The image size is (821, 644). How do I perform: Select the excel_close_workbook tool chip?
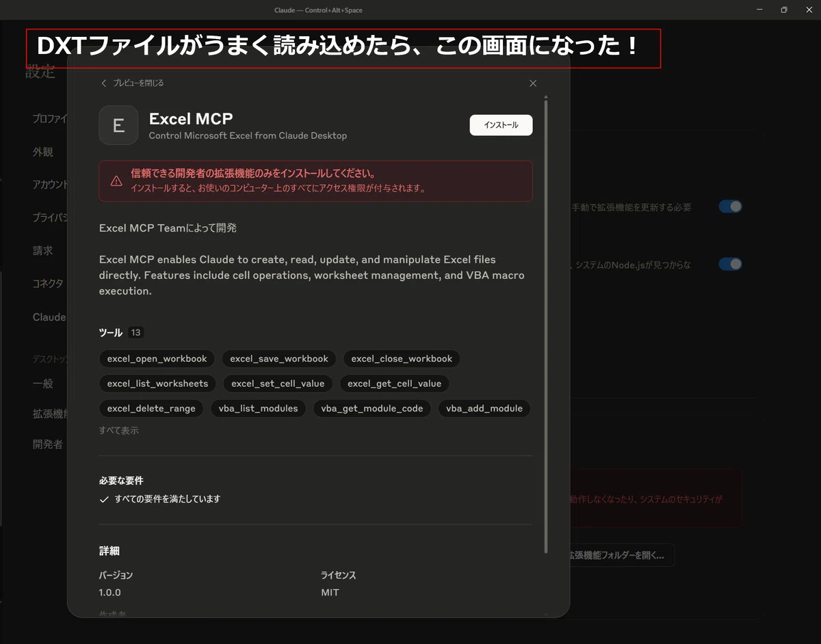[402, 359]
